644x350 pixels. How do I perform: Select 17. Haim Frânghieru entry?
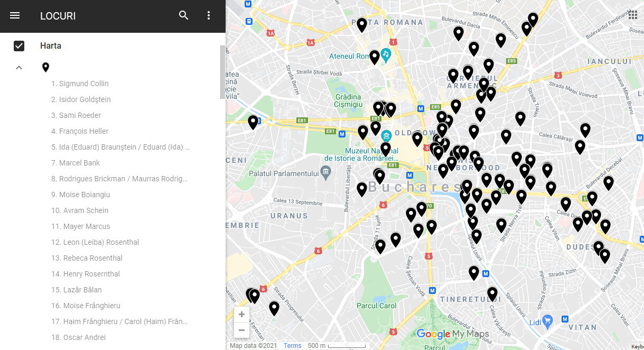click(119, 321)
